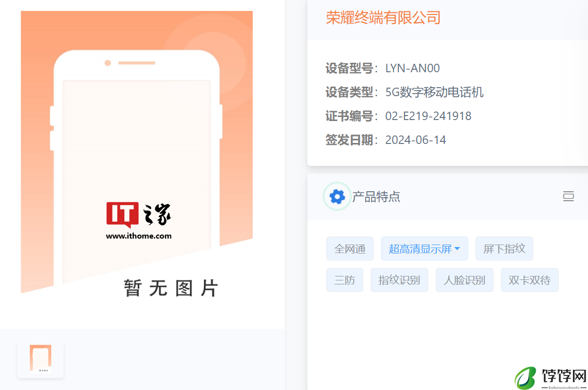Open the 超高清显示屏 dropdown tag
This screenshot has width=588, height=390.
click(424, 249)
